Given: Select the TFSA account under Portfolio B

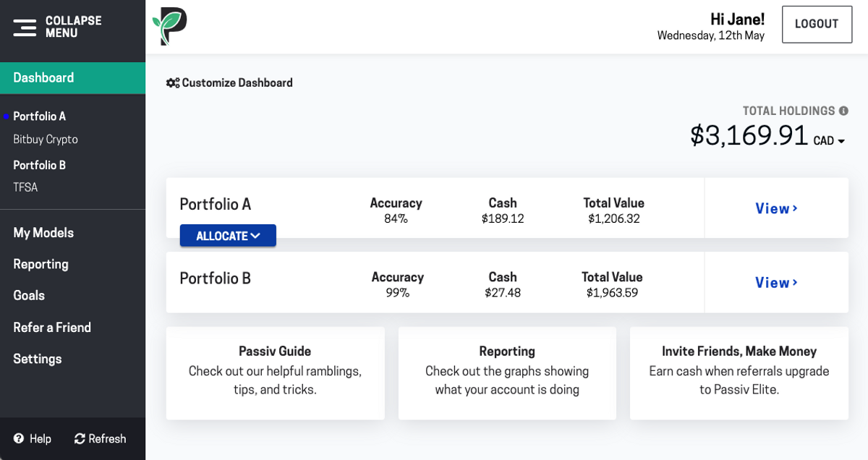Looking at the screenshot, I should point(24,187).
